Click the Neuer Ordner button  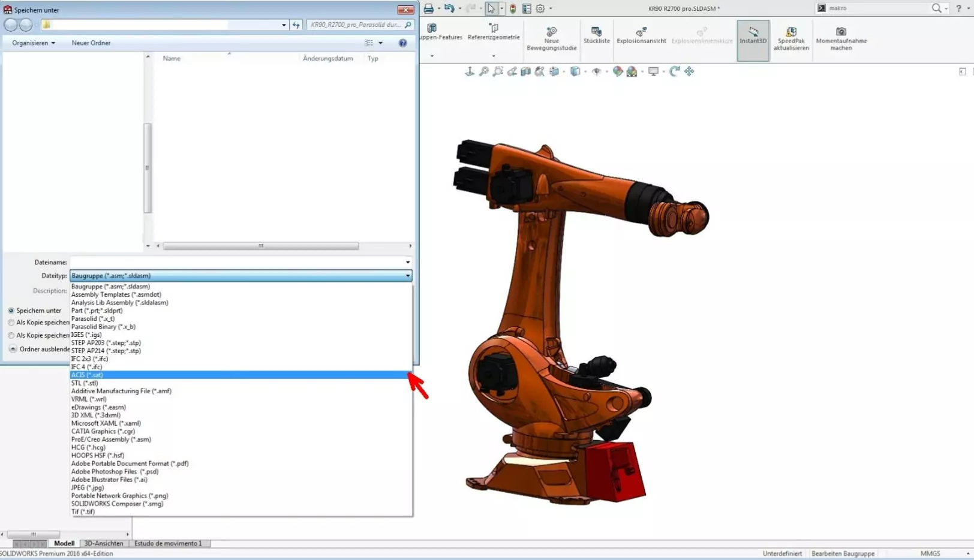tap(91, 43)
